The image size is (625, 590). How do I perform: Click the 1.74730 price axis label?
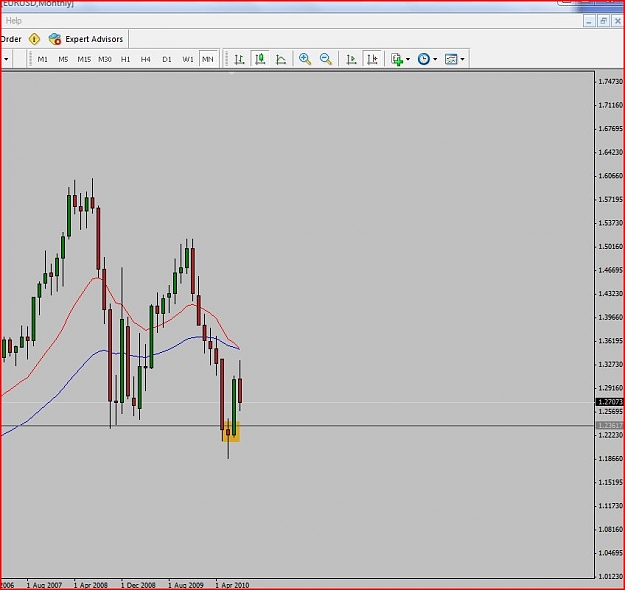[611, 81]
